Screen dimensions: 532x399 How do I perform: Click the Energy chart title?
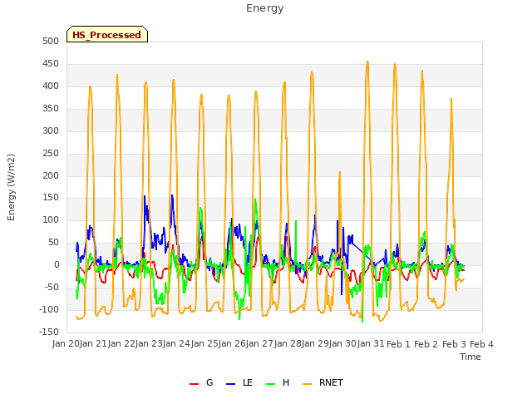pyautogui.click(x=265, y=8)
